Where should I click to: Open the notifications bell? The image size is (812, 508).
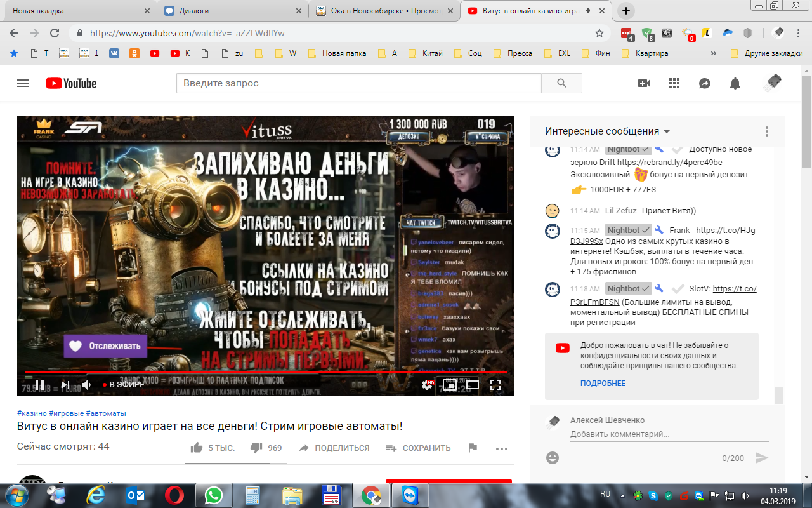click(735, 83)
